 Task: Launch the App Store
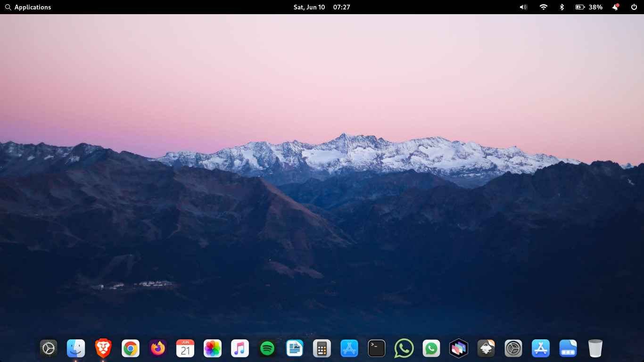541,348
